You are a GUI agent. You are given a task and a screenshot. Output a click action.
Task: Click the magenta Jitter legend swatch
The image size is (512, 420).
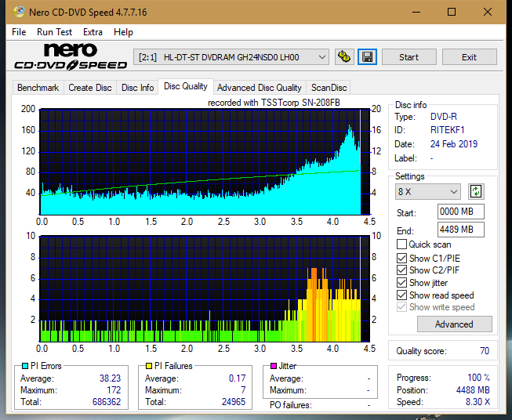(x=274, y=366)
